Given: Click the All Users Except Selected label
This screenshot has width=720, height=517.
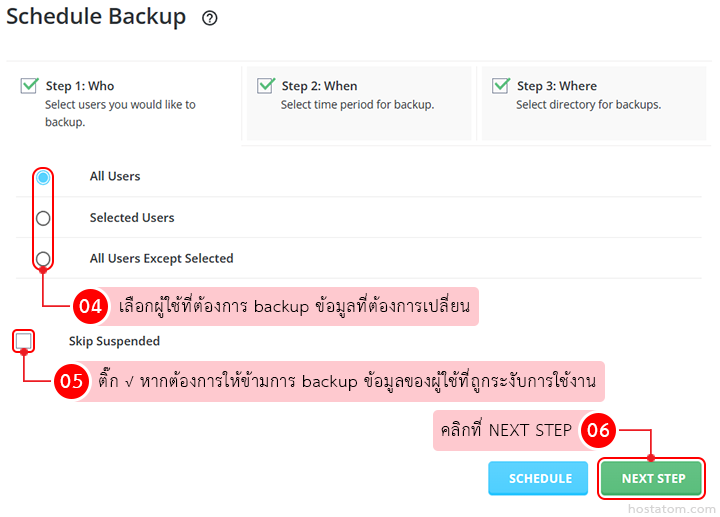Looking at the screenshot, I should point(161,259).
